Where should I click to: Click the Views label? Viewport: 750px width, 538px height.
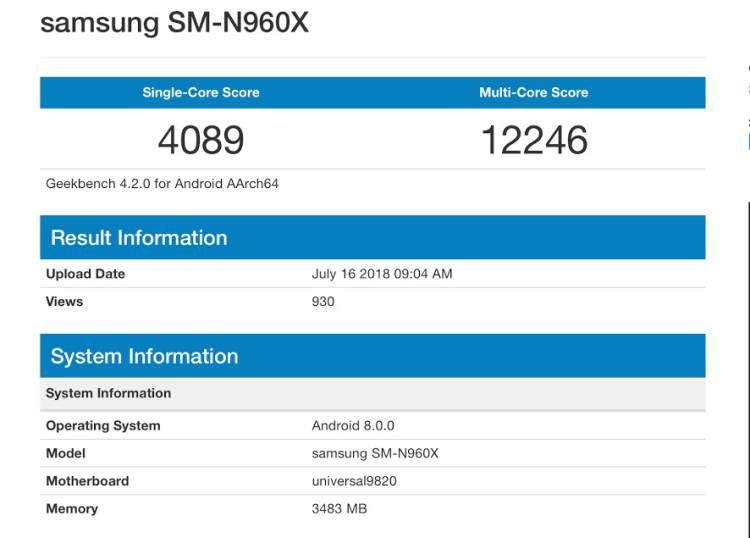pos(64,301)
